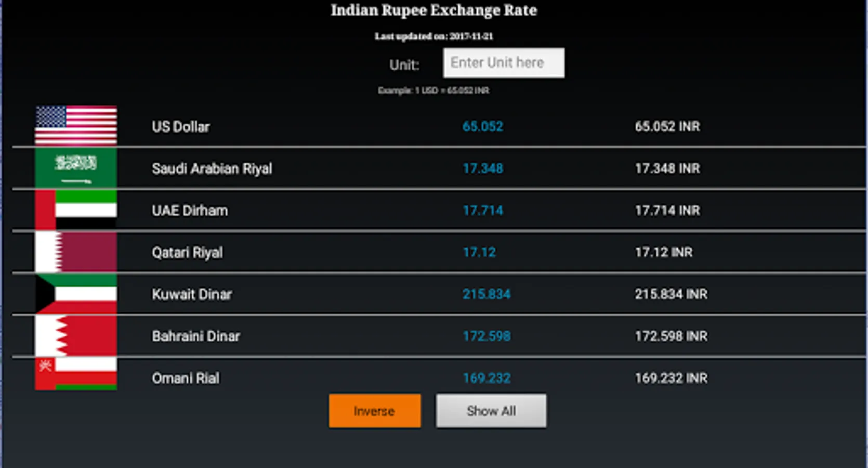Click the orange Inverse button
Image resolution: width=868 pixels, height=468 pixels.
[375, 411]
